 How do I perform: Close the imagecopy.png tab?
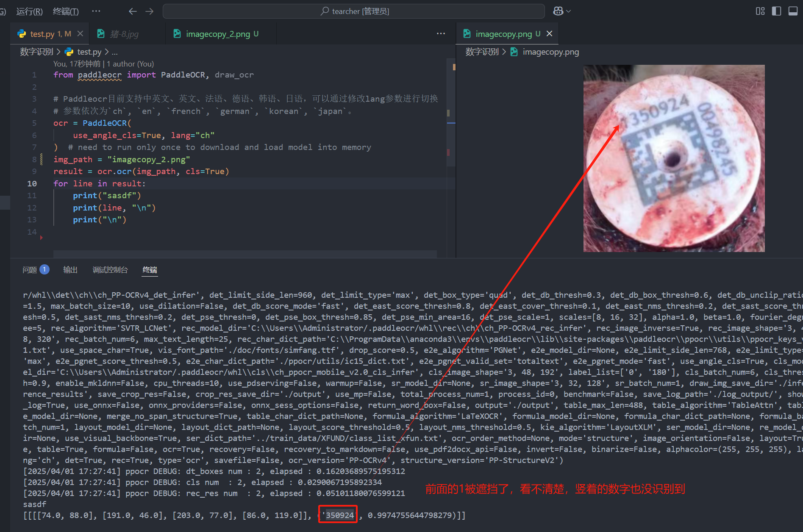click(550, 33)
